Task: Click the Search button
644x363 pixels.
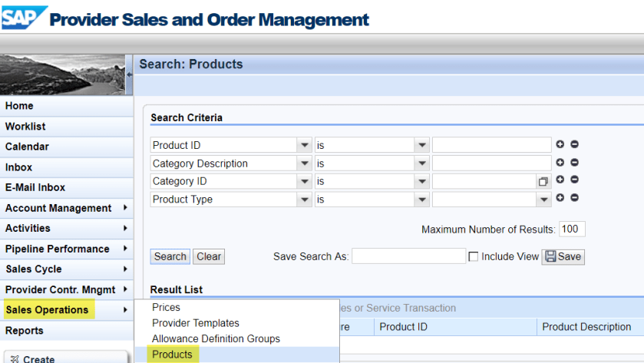Action: (x=170, y=256)
